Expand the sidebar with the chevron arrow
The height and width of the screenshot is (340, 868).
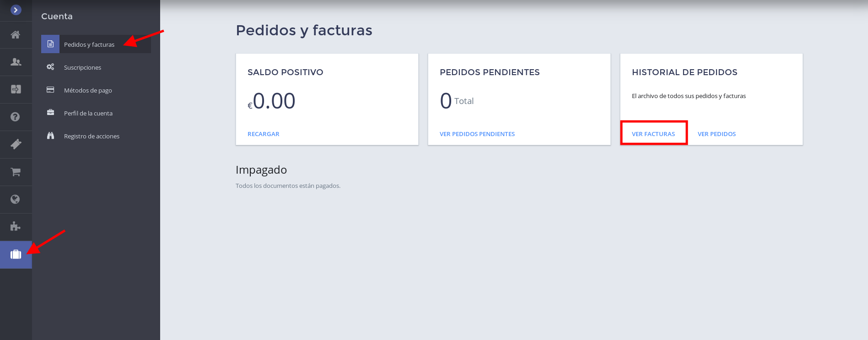tap(16, 10)
